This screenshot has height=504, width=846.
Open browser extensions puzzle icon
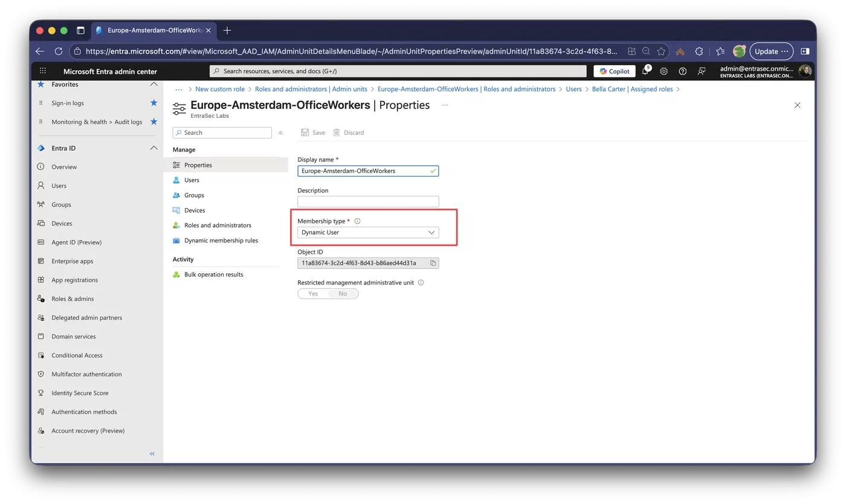click(x=699, y=51)
